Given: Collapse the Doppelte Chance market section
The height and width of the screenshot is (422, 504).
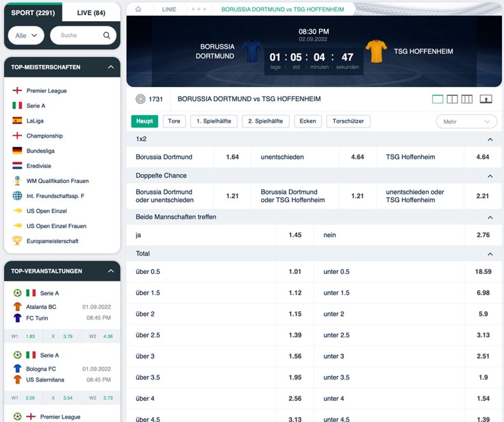Looking at the screenshot, I should point(490,176).
